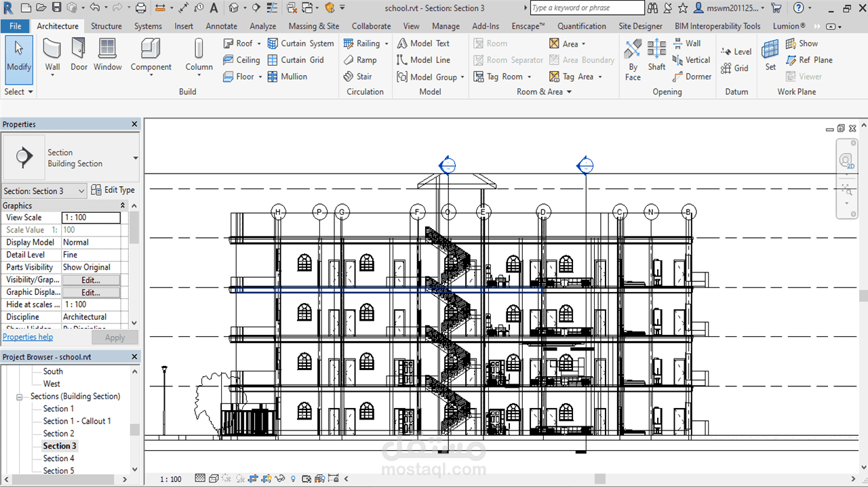This screenshot has height=488, width=868.
Task: Collapse the Sections (Building Section) tree node
Action: (20, 396)
